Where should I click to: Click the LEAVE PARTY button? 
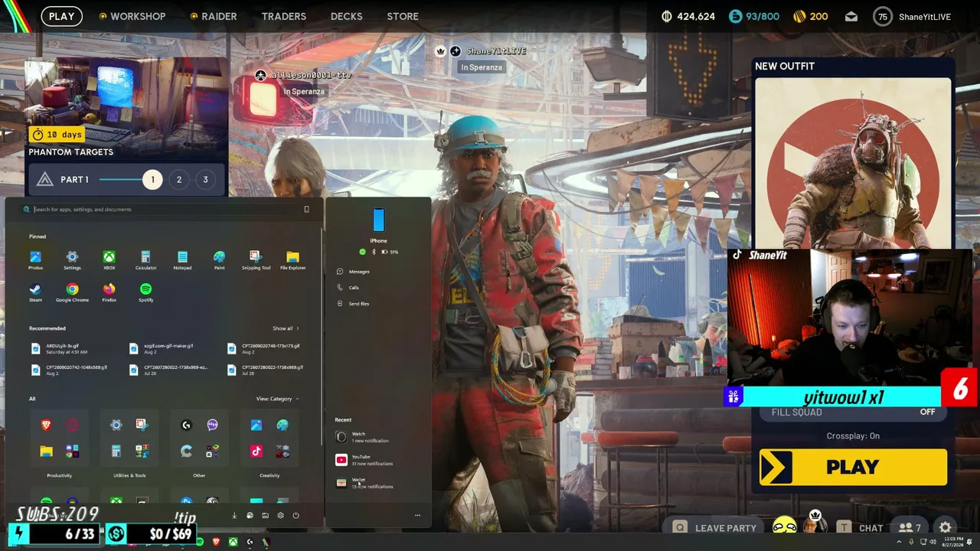715,527
